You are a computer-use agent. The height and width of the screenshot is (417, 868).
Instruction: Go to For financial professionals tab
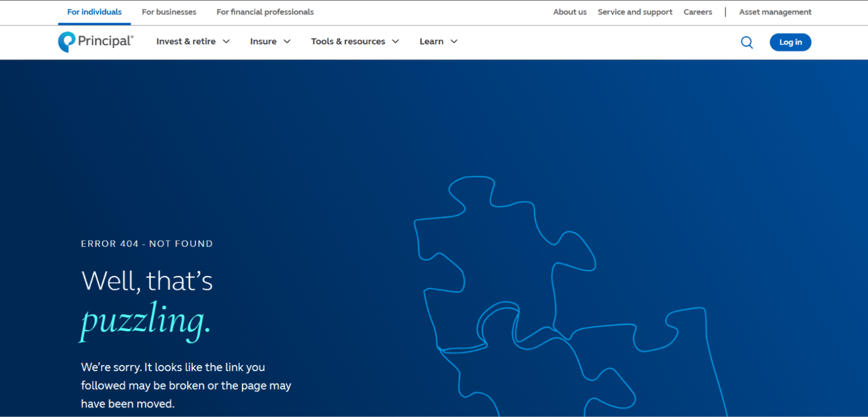(x=265, y=12)
